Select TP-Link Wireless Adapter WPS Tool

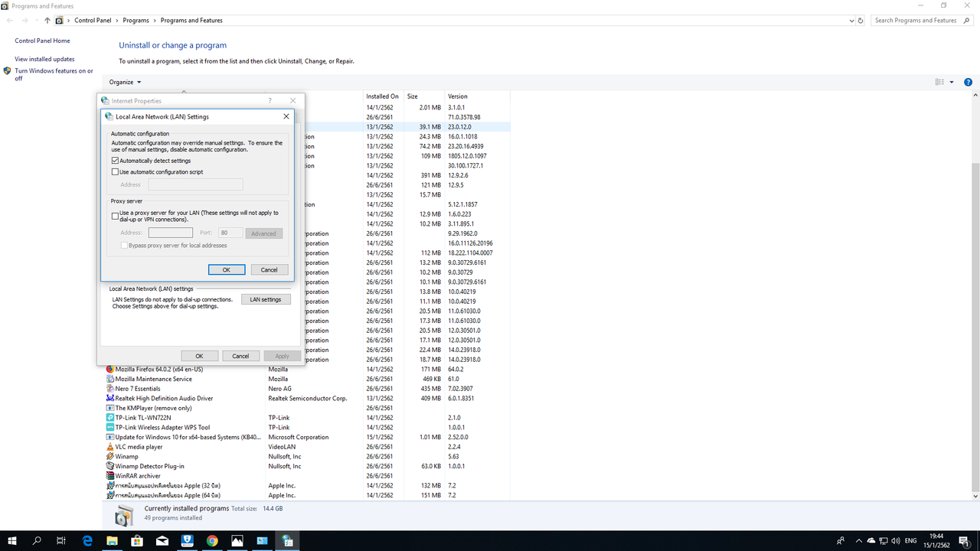(306, 428)
